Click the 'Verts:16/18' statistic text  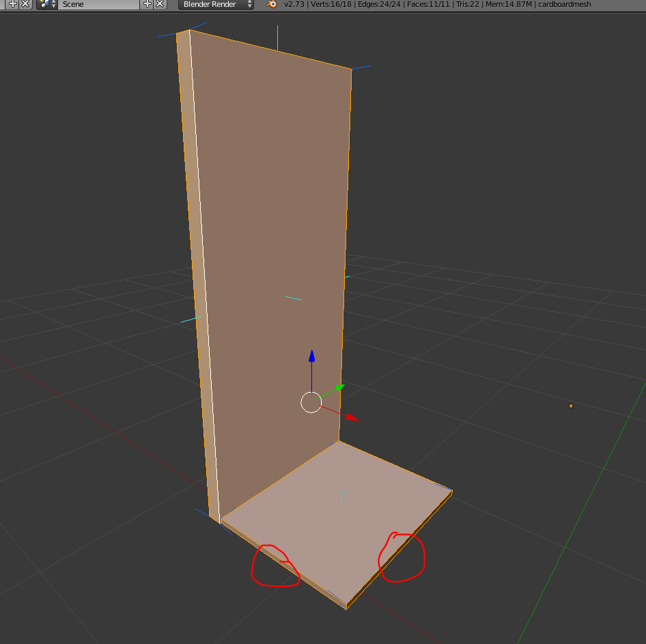[332, 4]
